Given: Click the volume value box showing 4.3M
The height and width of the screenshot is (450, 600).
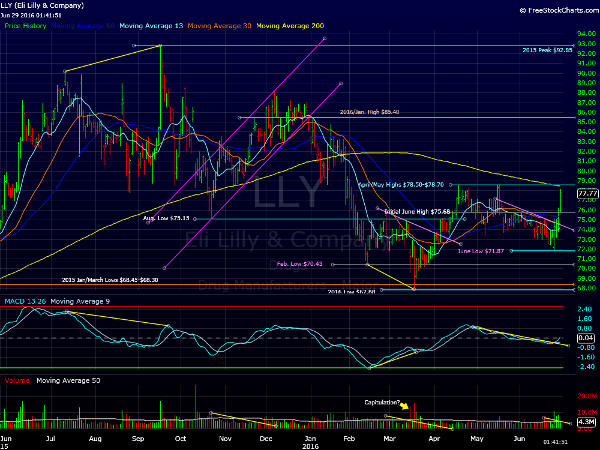Looking at the screenshot, I should (586, 422).
